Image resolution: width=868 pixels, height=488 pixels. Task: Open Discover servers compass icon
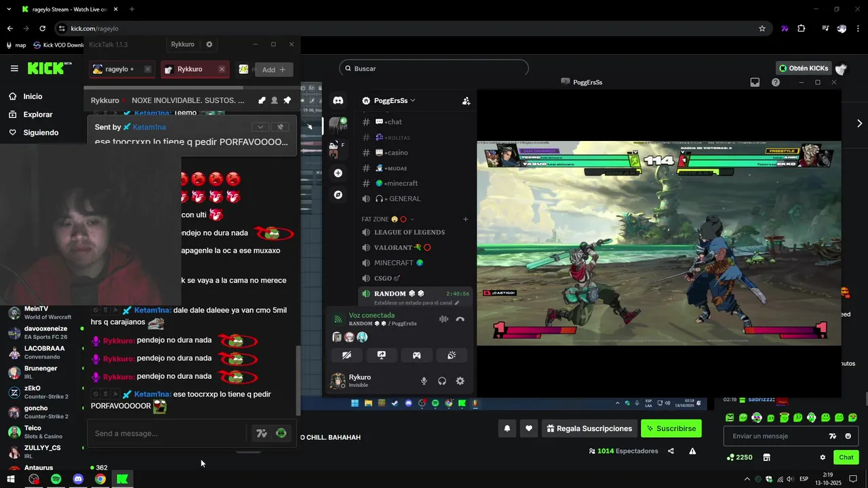pyautogui.click(x=338, y=195)
